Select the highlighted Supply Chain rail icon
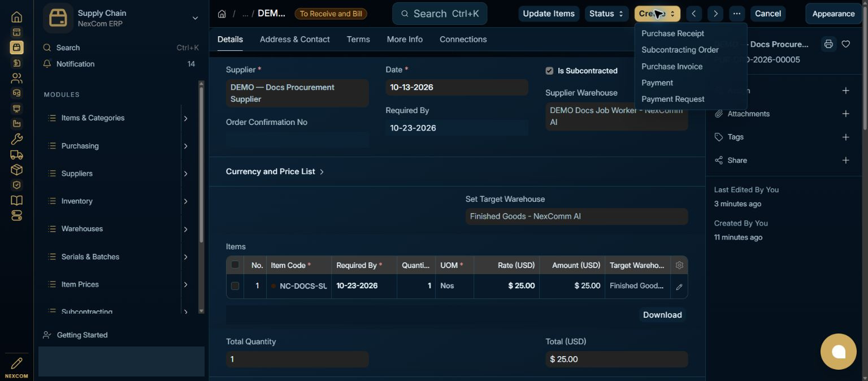 click(x=16, y=47)
